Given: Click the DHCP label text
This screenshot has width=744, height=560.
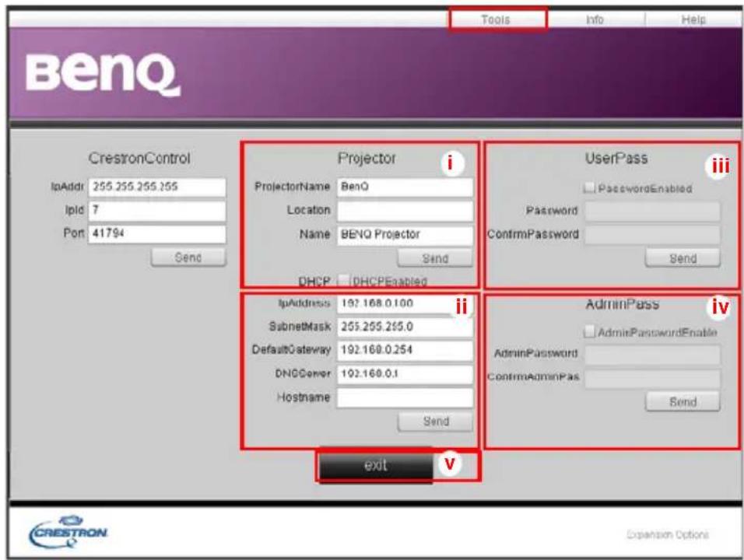Looking at the screenshot, I should 314,282.
